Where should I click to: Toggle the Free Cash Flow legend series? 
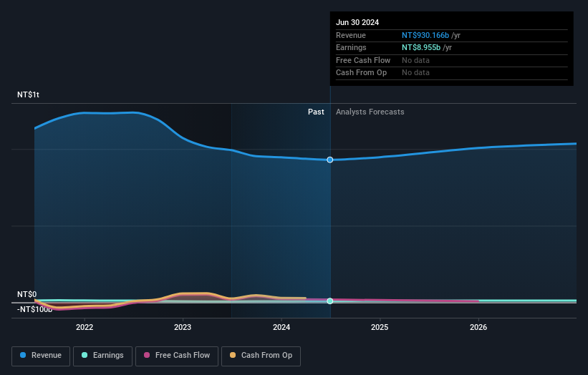coord(177,356)
